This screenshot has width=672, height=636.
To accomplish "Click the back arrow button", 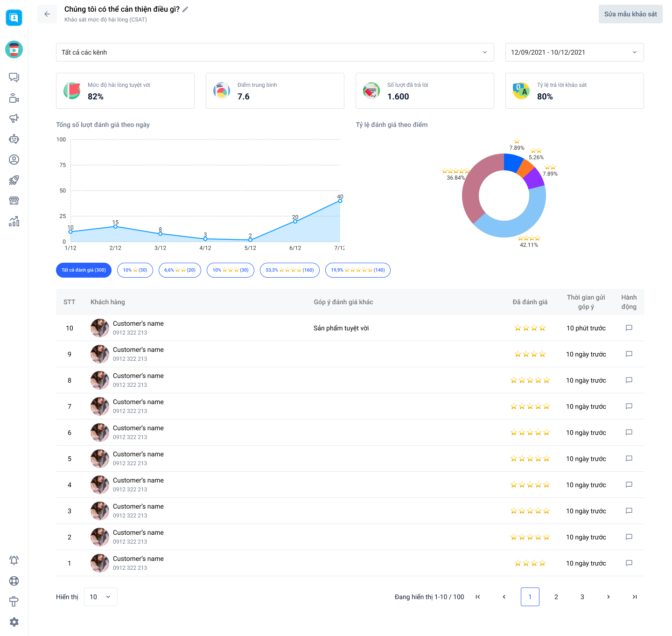I will tap(47, 14).
